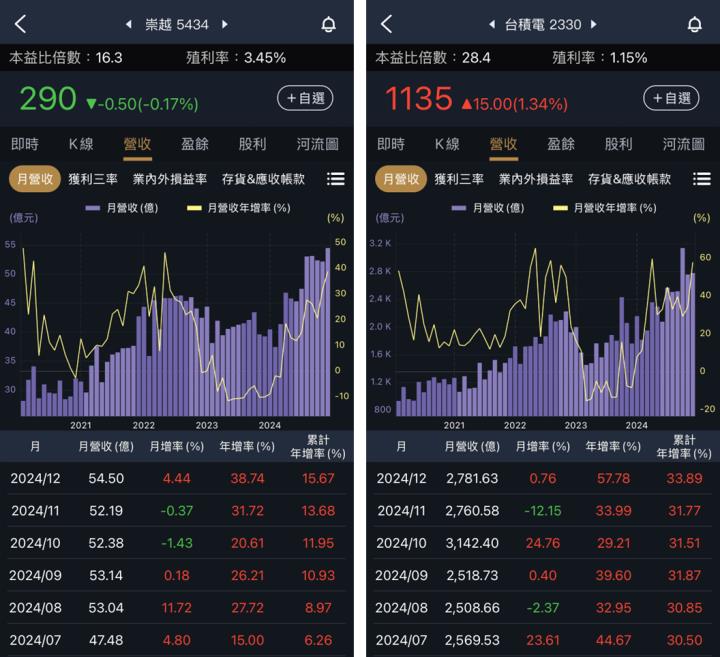Add 崇越 to watchlist with +自選
This screenshot has width=720, height=657.
305,98
